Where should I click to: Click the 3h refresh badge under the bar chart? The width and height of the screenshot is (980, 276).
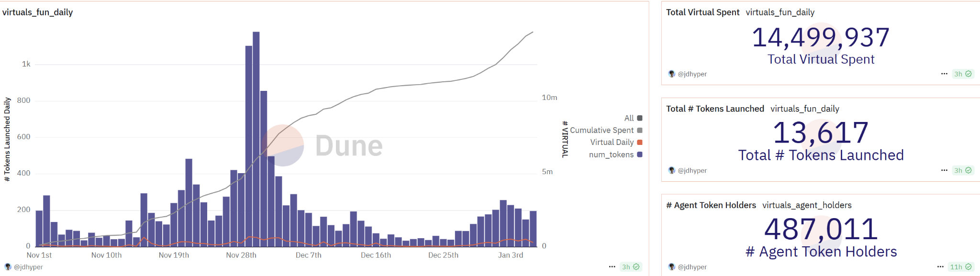[630, 267]
